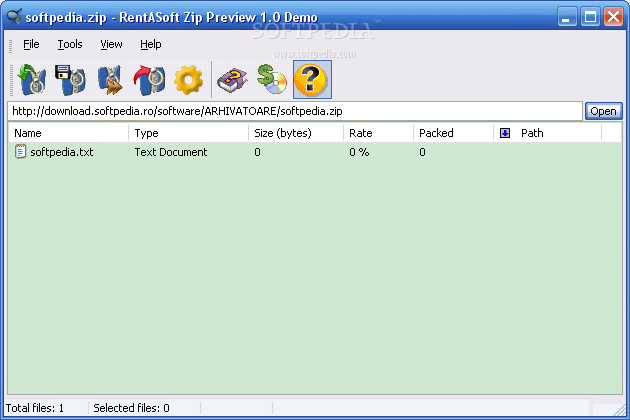This screenshot has height=420, width=630.
Task: Sort by the Rate column header
Action: 378,133
